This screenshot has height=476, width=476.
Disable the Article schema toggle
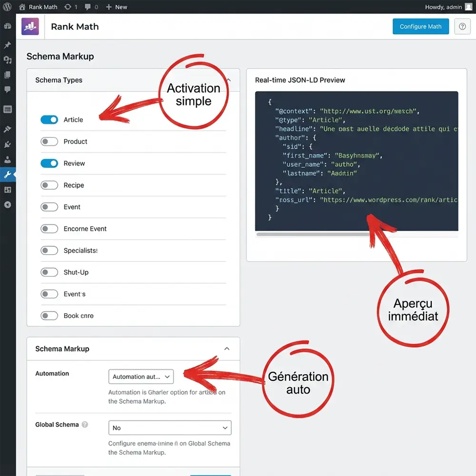50,119
